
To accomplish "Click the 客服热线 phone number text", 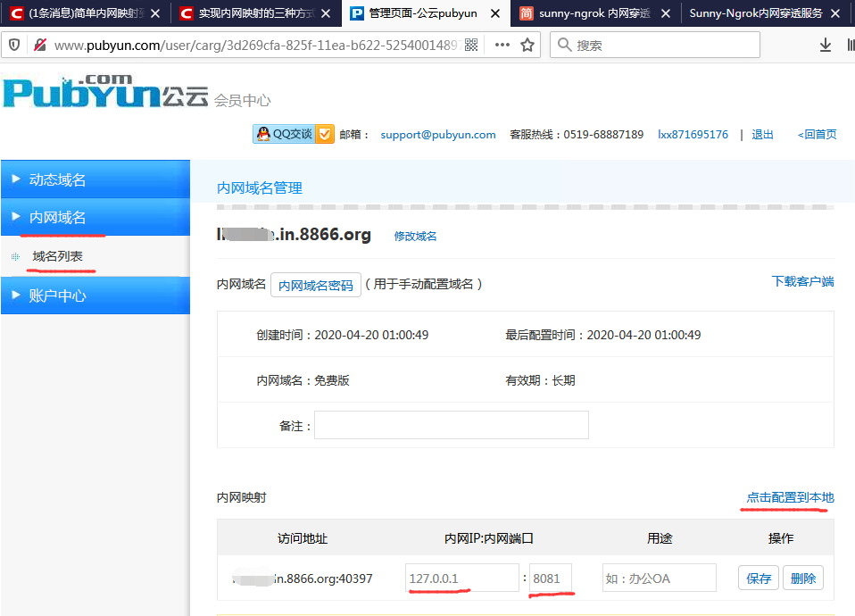I will (x=577, y=134).
